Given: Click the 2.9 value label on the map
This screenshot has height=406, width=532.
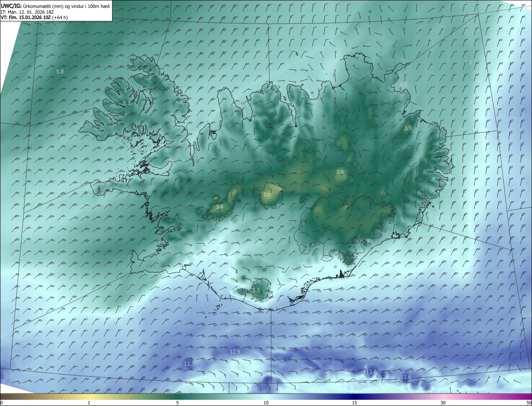Looking at the screenshot, I should point(267,195).
